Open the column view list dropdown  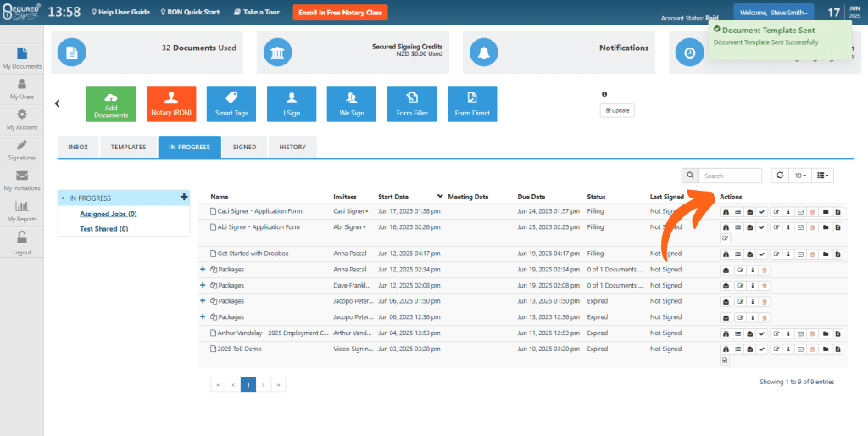coord(822,175)
